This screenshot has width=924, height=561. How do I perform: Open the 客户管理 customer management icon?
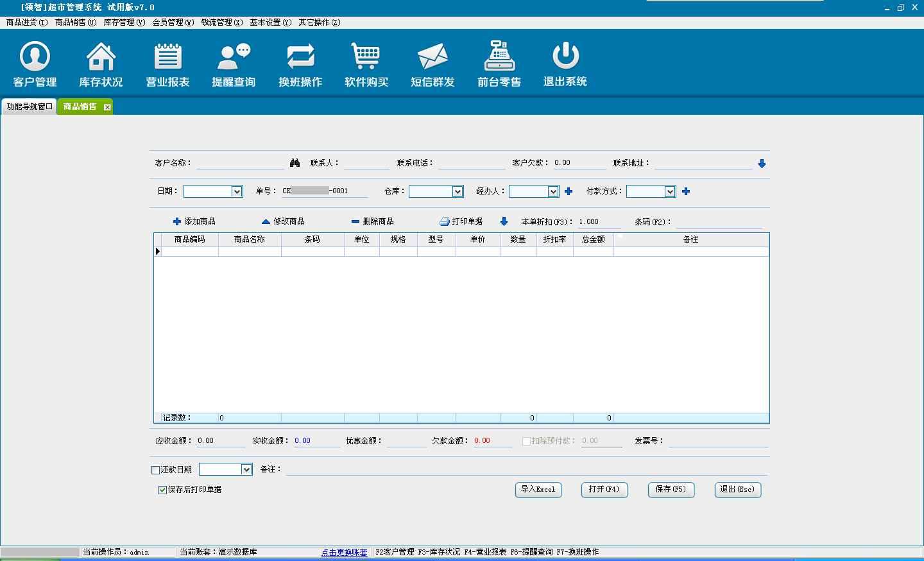tap(35, 57)
